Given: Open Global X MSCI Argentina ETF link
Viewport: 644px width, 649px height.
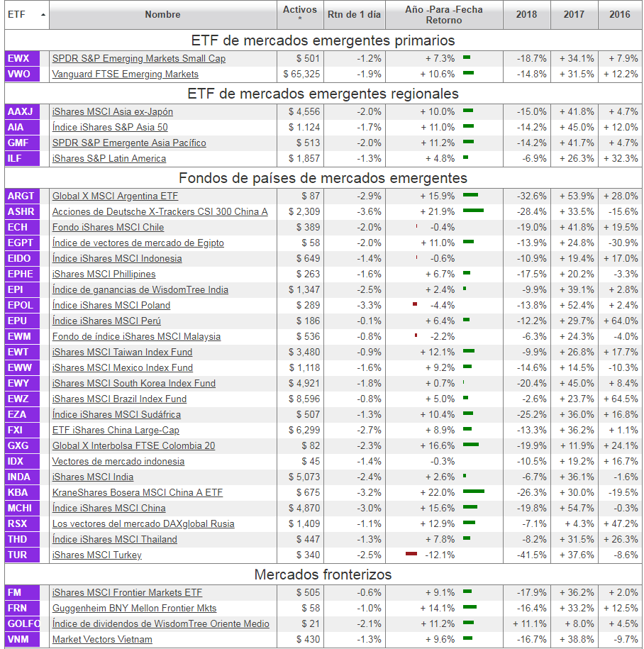Looking at the screenshot, I should click(116, 196).
